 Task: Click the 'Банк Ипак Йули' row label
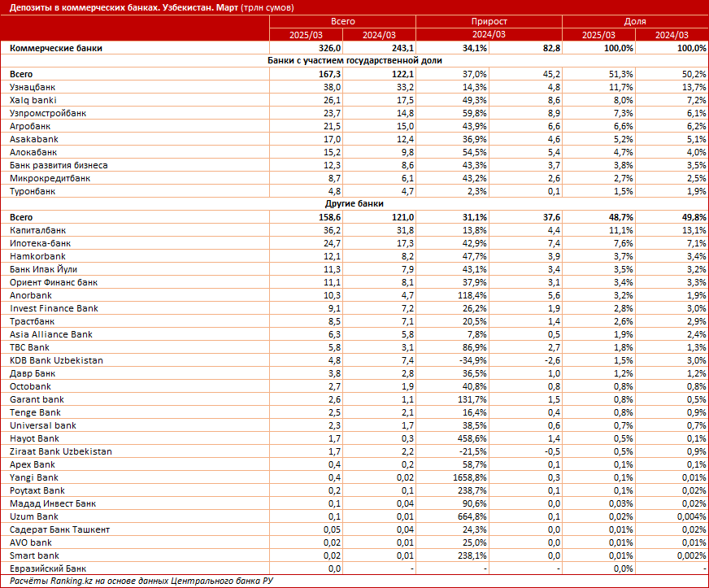tap(43, 269)
